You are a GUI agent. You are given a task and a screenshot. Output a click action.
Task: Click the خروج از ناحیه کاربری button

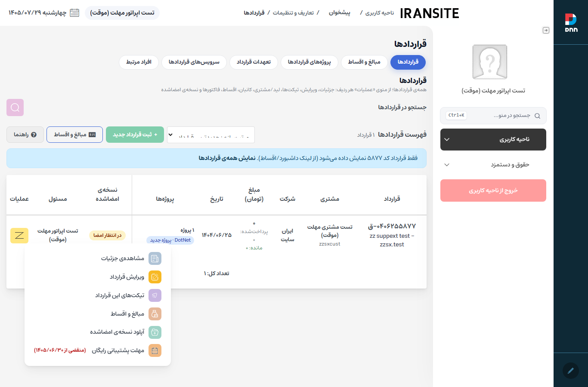click(493, 190)
